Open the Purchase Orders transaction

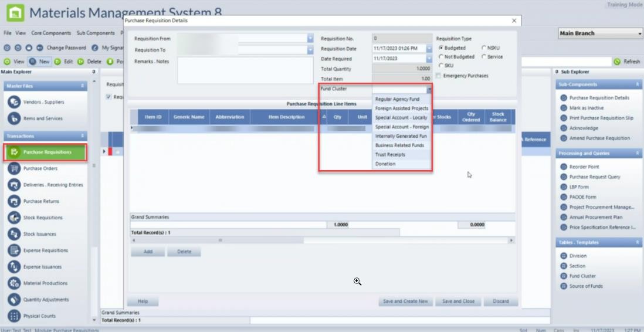click(40, 168)
